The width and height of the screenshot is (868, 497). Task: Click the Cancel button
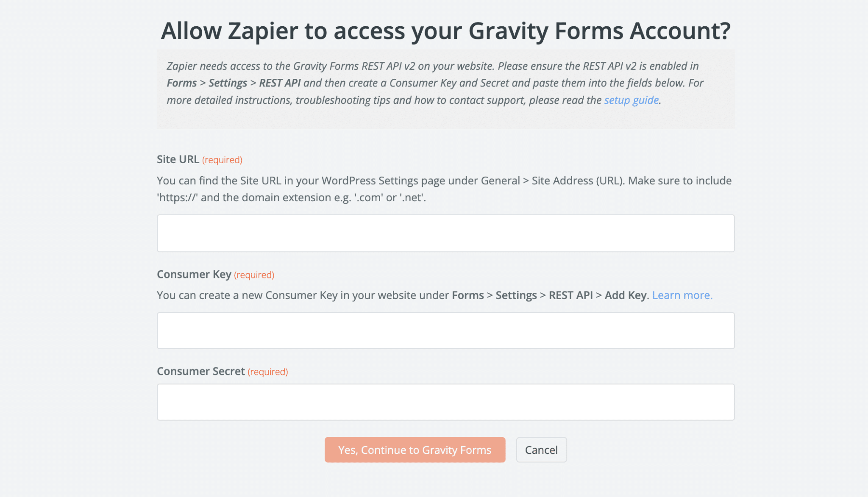pyautogui.click(x=541, y=449)
